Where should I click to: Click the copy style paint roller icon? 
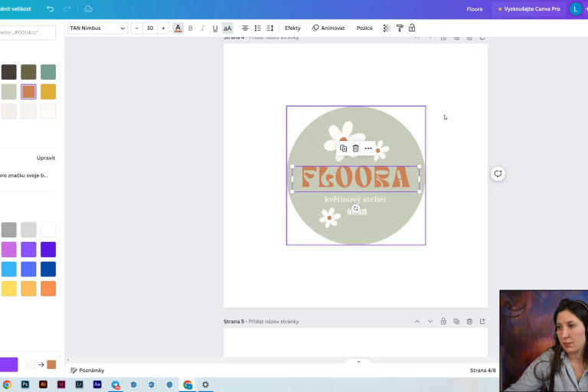point(400,28)
